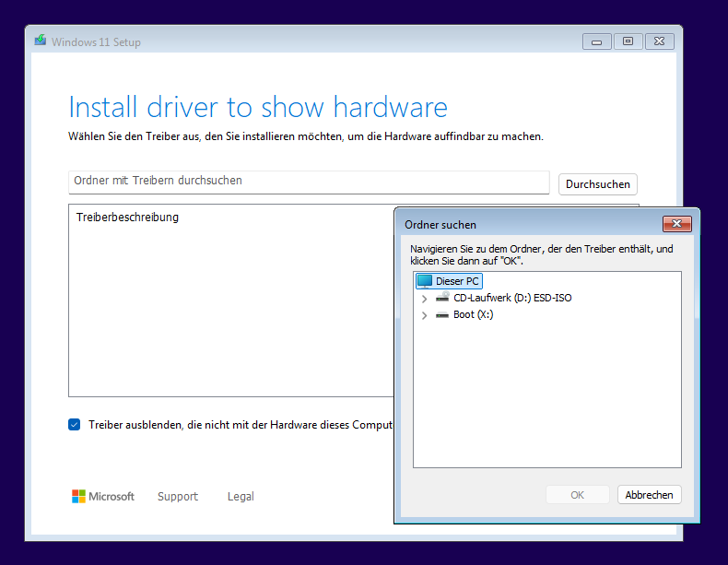Close the Ordner suchen dialog

pos(677,224)
